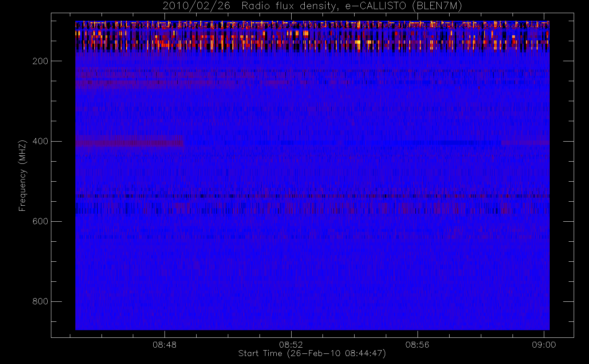Click the '09:00' time tick label
The image size is (589, 364).
pos(544,344)
